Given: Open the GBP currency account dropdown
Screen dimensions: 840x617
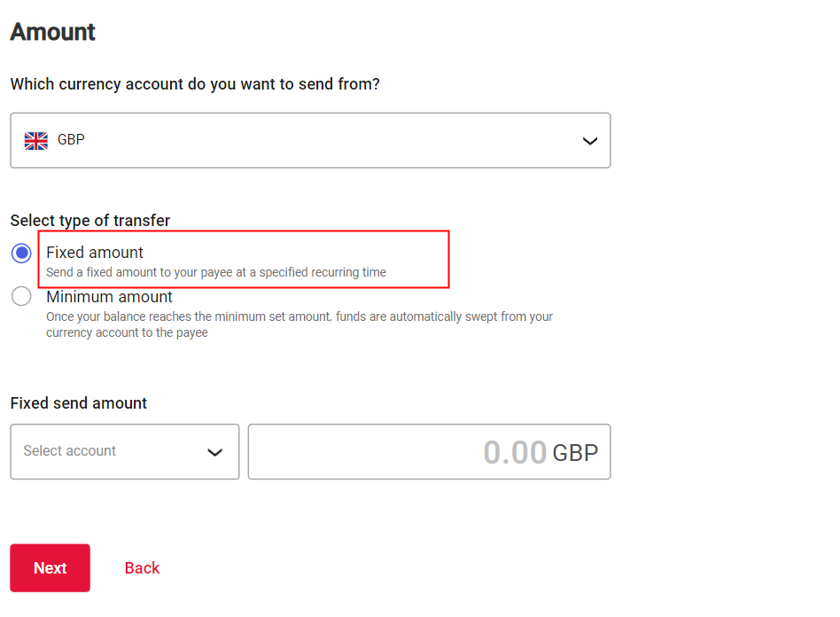Looking at the screenshot, I should pyautogui.click(x=310, y=140).
